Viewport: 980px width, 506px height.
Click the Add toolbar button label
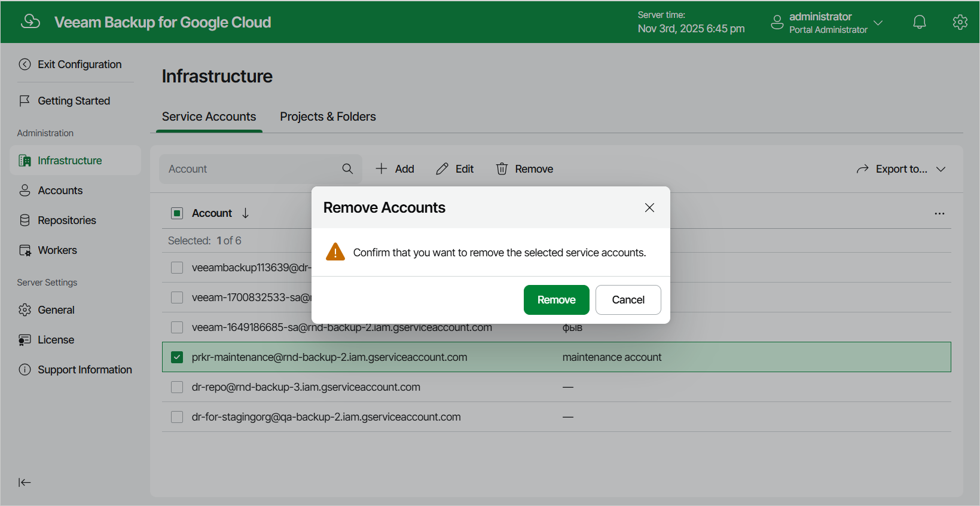click(405, 169)
